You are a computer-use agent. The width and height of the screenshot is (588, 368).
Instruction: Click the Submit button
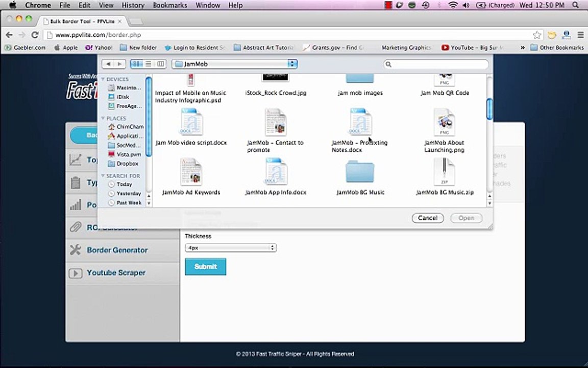pyautogui.click(x=206, y=267)
